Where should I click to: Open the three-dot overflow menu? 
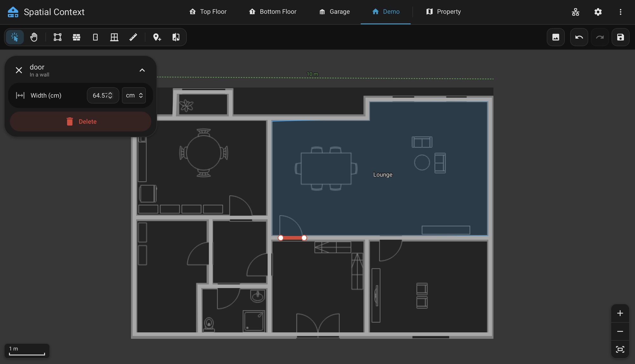[x=620, y=12]
